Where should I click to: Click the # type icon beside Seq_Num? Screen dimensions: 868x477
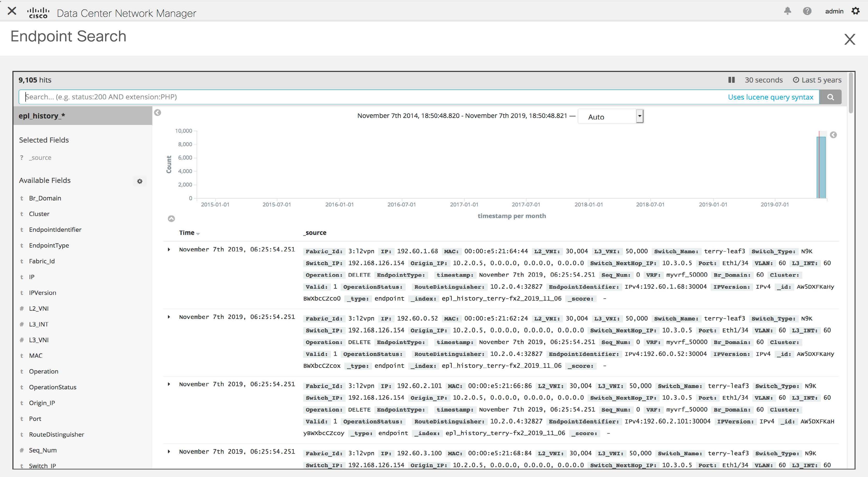coord(21,450)
